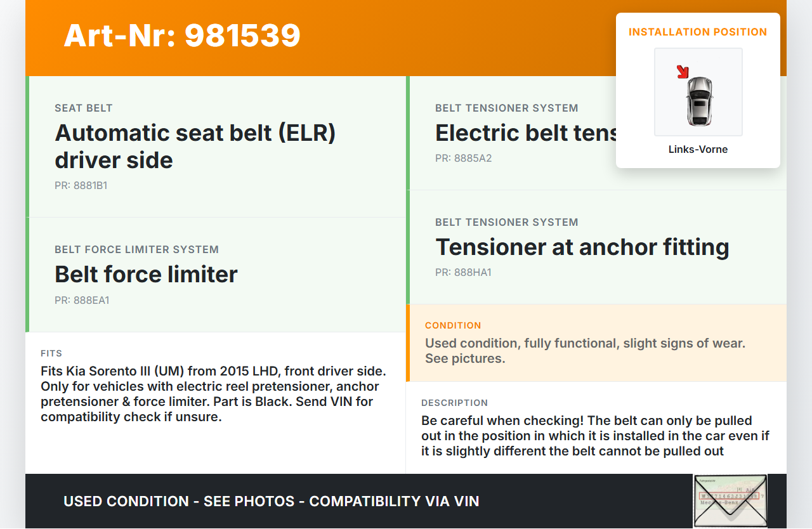Click PR code 888HA1

pyautogui.click(x=463, y=273)
